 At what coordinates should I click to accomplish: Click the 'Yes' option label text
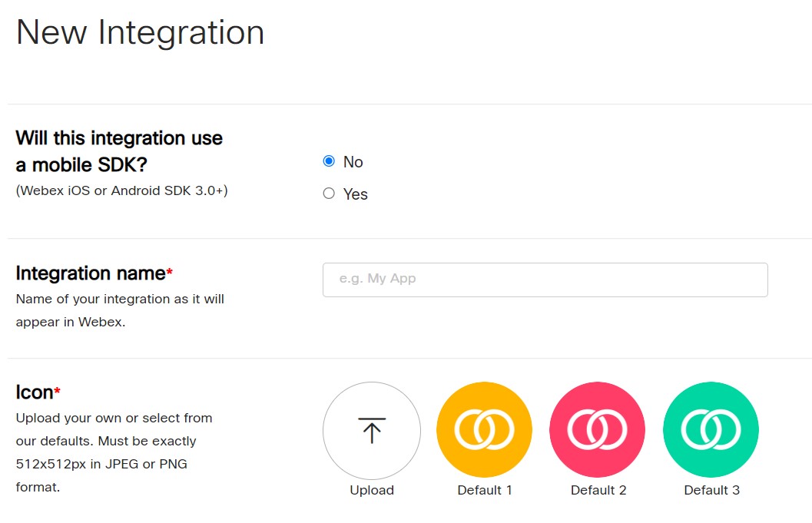355,194
